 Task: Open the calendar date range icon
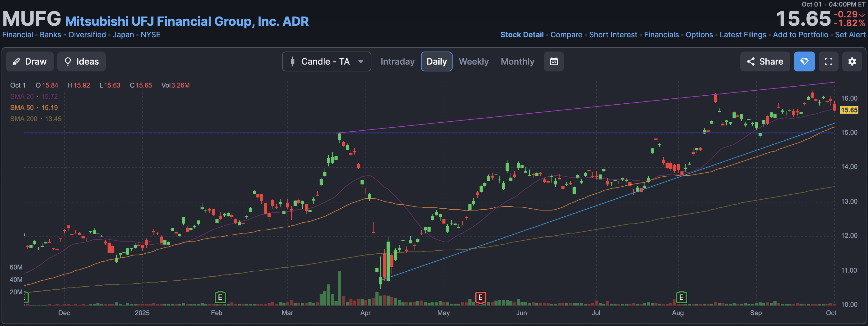coord(554,61)
